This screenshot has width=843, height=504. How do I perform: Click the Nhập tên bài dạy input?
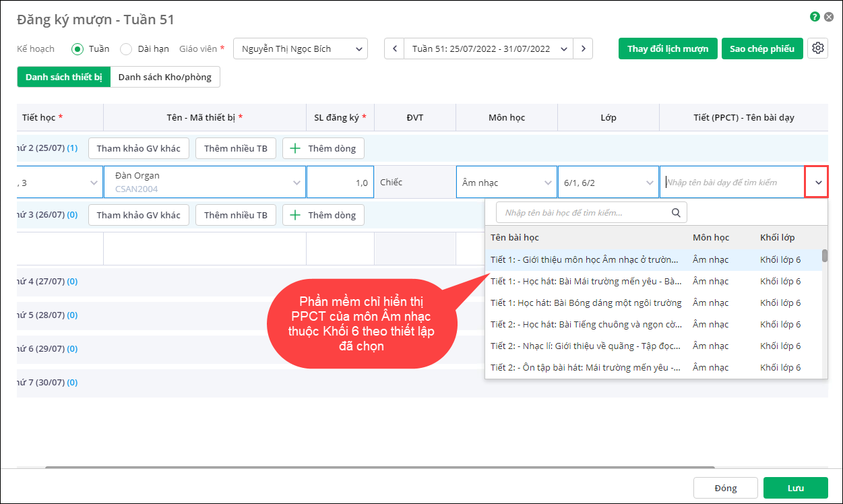732,182
